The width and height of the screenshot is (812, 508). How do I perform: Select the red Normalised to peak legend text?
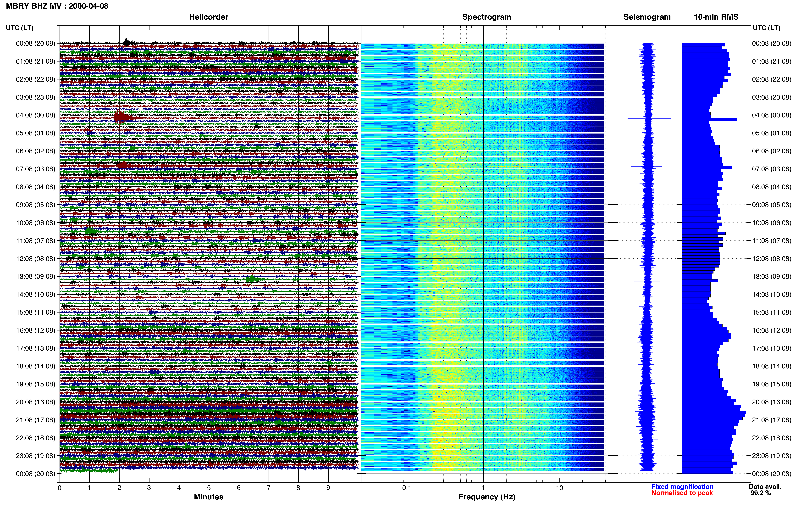pos(682,493)
